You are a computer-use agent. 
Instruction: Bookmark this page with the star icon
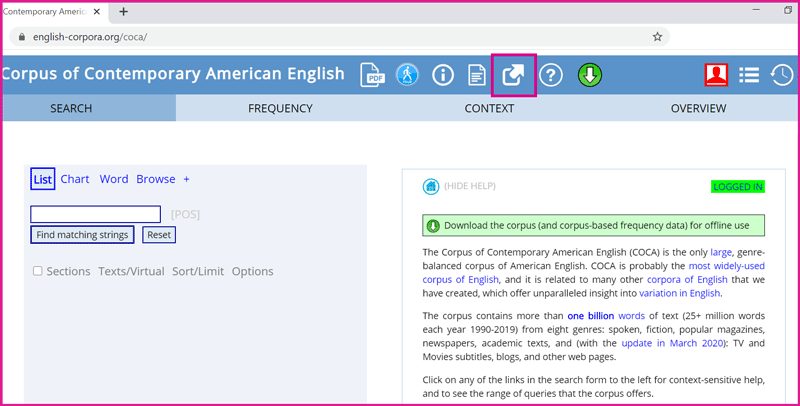(657, 36)
